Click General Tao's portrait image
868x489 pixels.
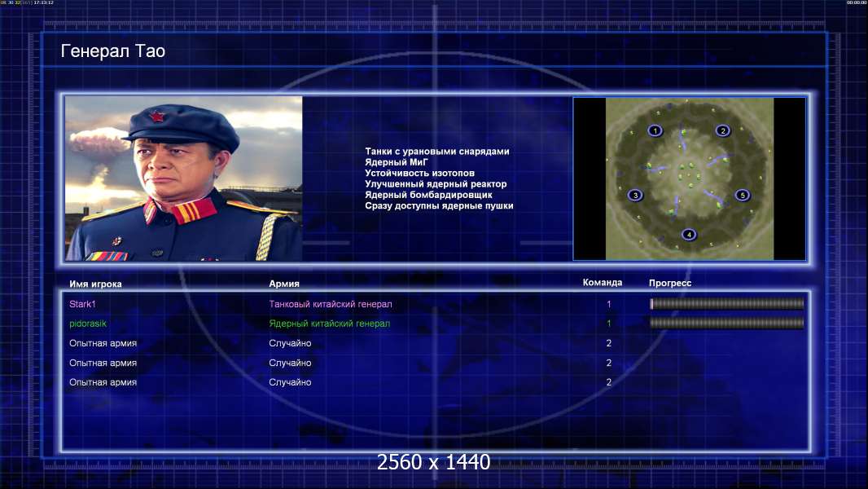[x=184, y=178]
